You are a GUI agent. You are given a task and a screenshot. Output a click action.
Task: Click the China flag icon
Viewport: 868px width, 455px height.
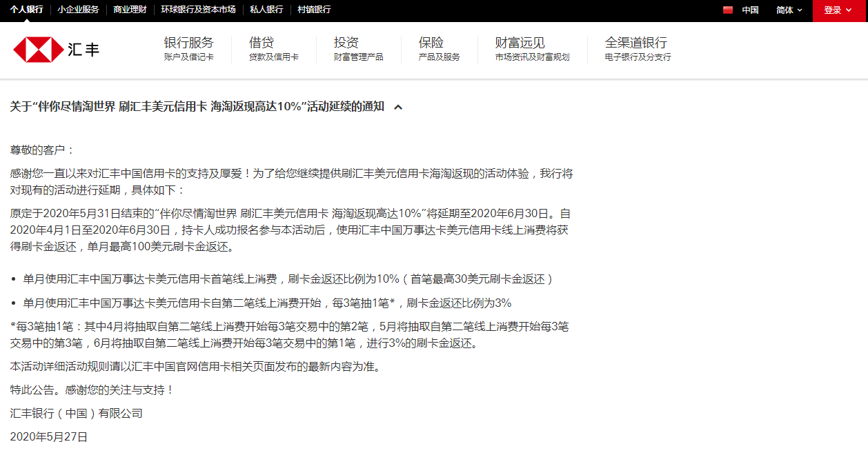(727, 10)
